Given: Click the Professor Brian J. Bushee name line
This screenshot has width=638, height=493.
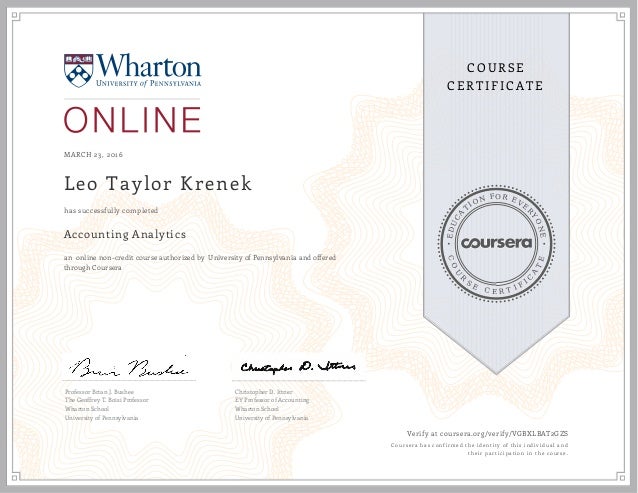Looking at the screenshot, I should pos(100,392).
